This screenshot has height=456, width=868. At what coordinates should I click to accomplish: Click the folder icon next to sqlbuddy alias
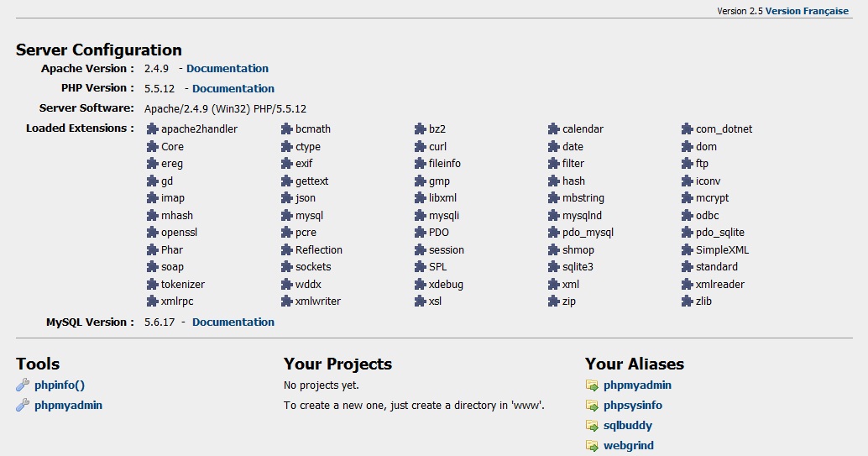pyautogui.click(x=593, y=426)
